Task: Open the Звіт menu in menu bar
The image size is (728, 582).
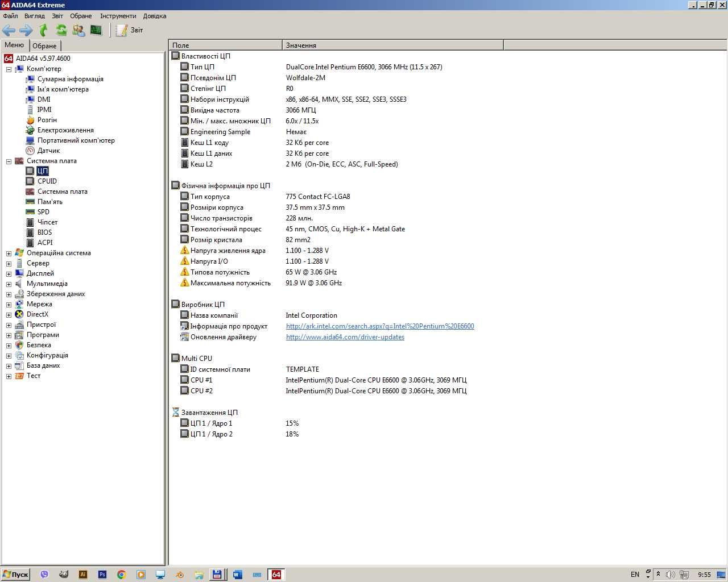Action: [x=57, y=16]
